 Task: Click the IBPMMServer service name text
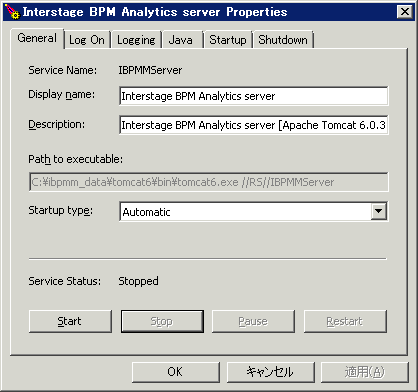point(150,70)
